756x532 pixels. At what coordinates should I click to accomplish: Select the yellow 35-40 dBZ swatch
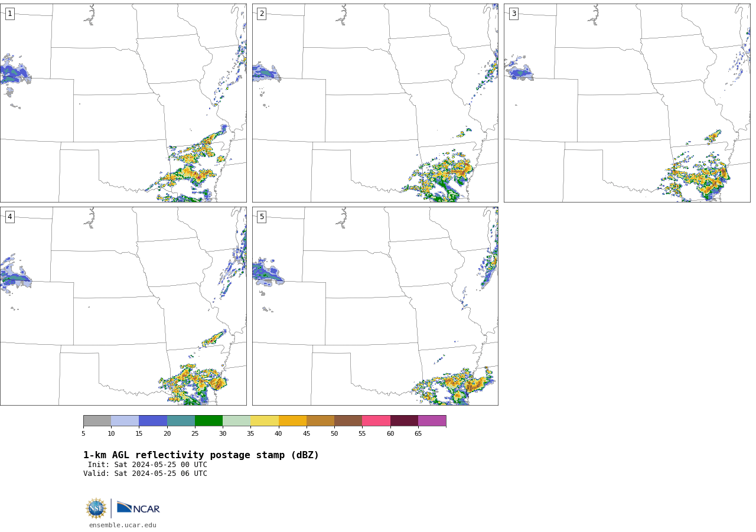(x=265, y=420)
